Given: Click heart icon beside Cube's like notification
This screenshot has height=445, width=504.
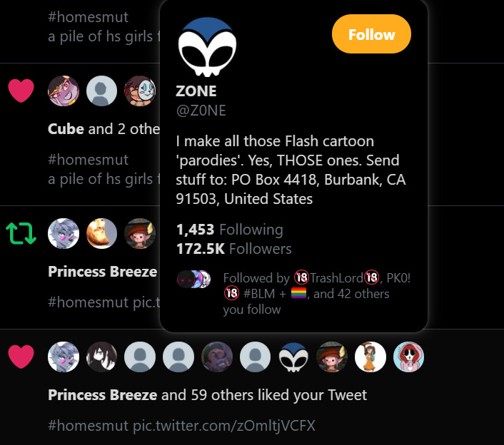Looking at the screenshot, I should (x=21, y=91).
